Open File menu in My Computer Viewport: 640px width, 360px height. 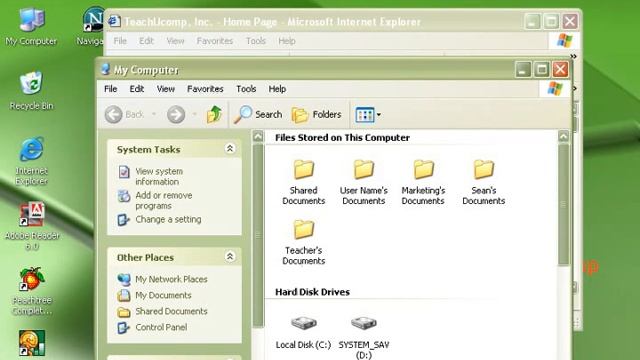click(111, 89)
